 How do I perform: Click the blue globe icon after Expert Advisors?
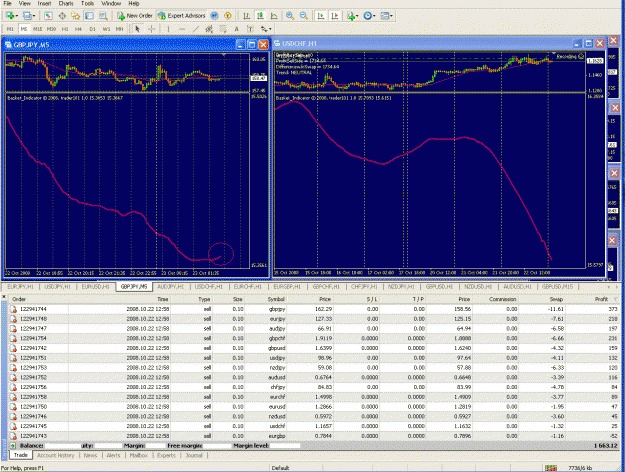214,16
